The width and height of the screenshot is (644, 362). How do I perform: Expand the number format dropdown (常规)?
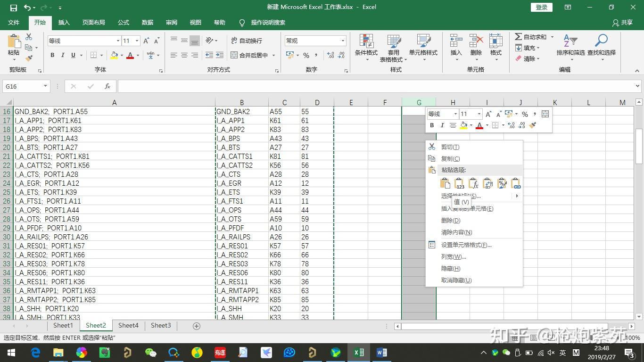pos(343,41)
